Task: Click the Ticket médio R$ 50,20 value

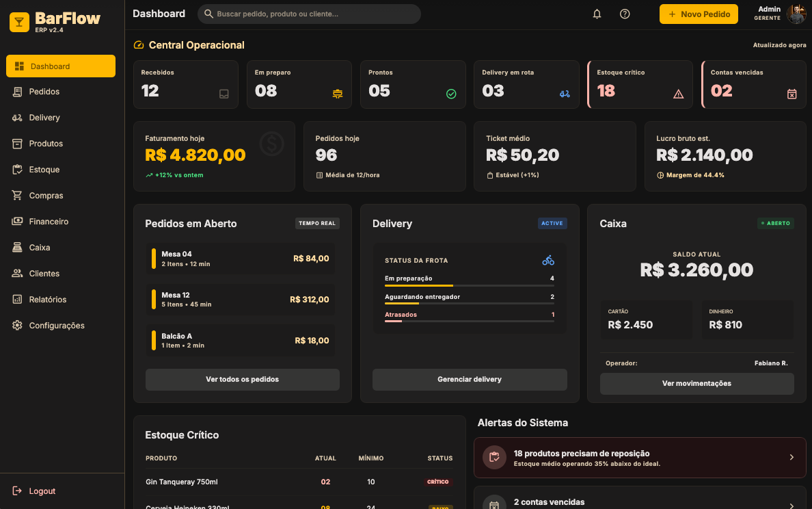Action: [522, 155]
